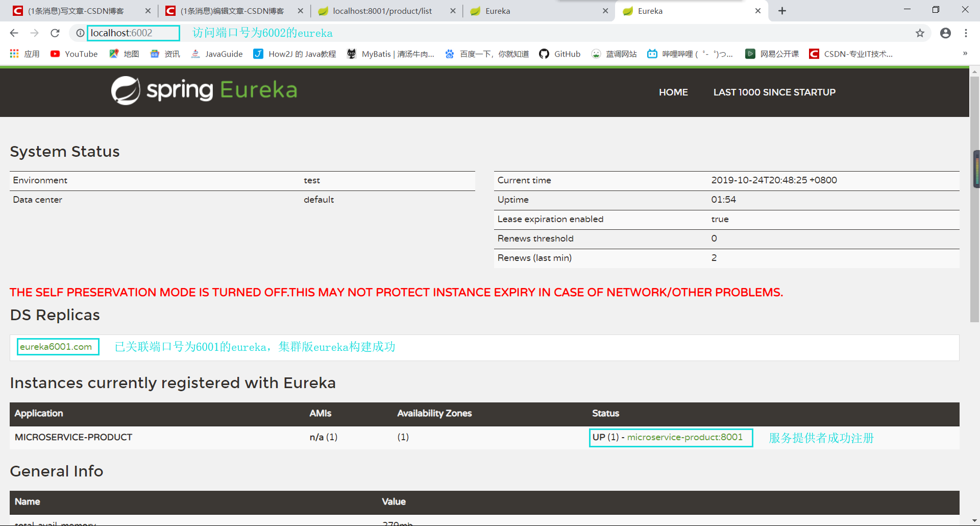The image size is (980, 526).
Task: Click the AMIs column header
Action: (321, 413)
